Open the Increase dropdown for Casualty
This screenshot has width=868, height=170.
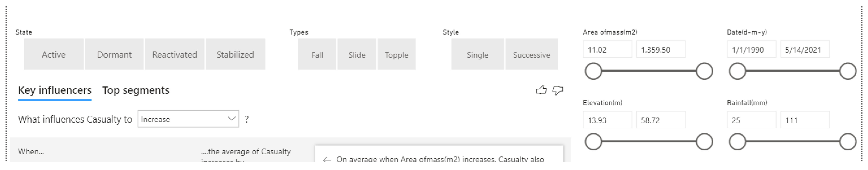pos(188,119)
